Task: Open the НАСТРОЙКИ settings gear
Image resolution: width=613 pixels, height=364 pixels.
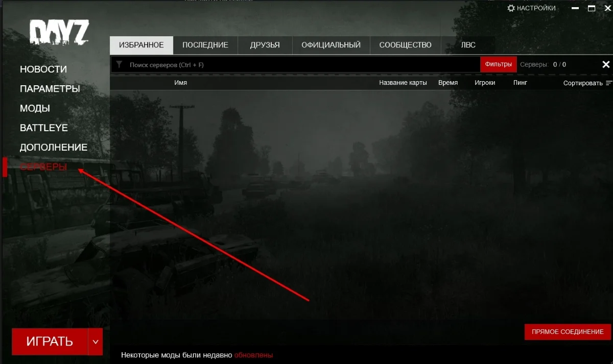Action: 531,8
